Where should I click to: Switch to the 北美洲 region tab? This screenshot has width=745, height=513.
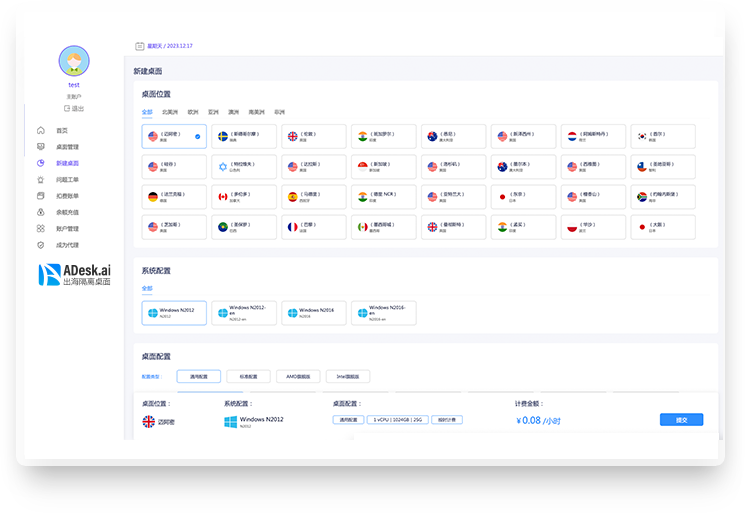(170, 112)
